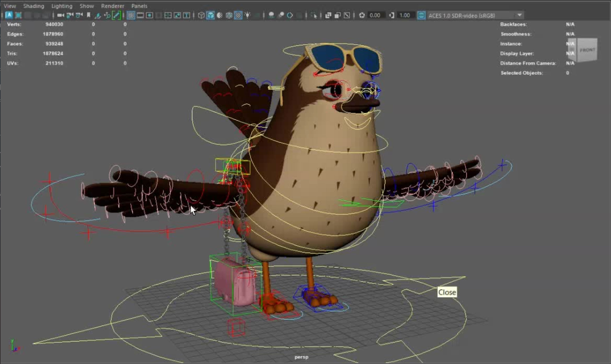
Task: Click the Film Gate icon
Action: coord(140,15)
